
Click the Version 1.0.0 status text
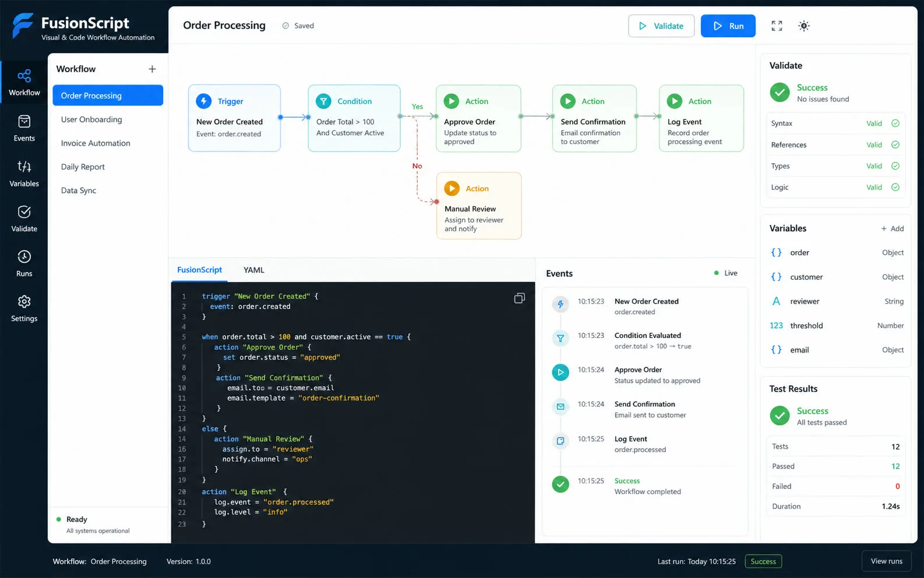[189, 562]
